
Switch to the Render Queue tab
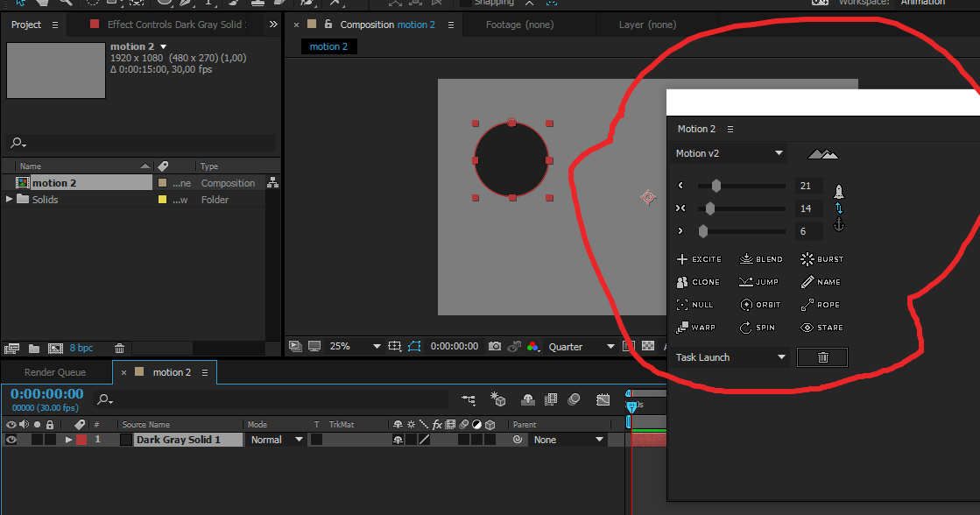(55, 372)
